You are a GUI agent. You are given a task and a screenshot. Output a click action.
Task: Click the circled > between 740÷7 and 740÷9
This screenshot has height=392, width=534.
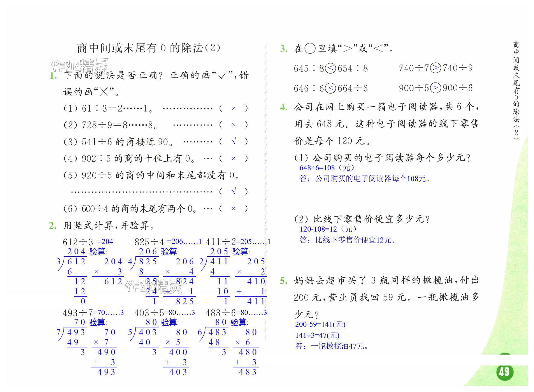coord(436,68)
